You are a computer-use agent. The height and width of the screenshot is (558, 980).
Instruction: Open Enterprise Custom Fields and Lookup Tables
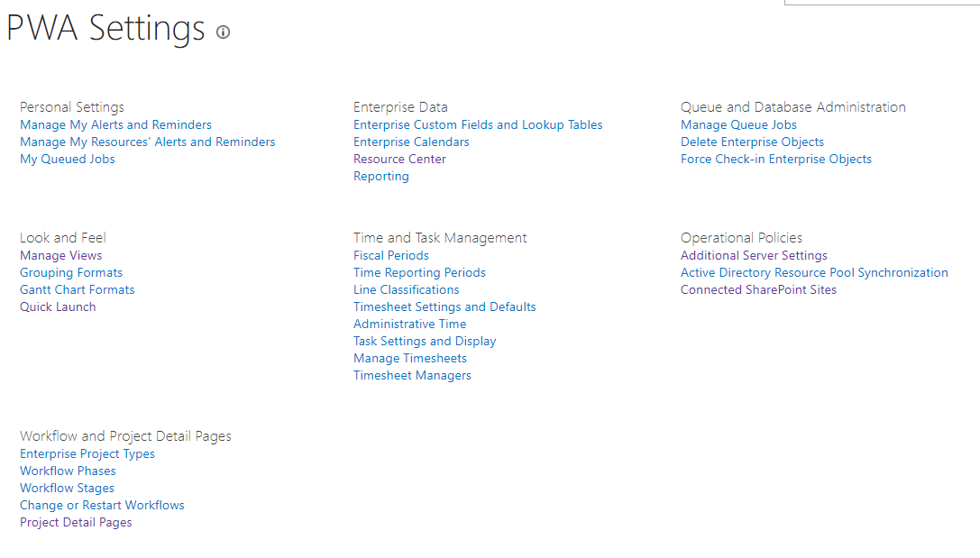point(478,125)
